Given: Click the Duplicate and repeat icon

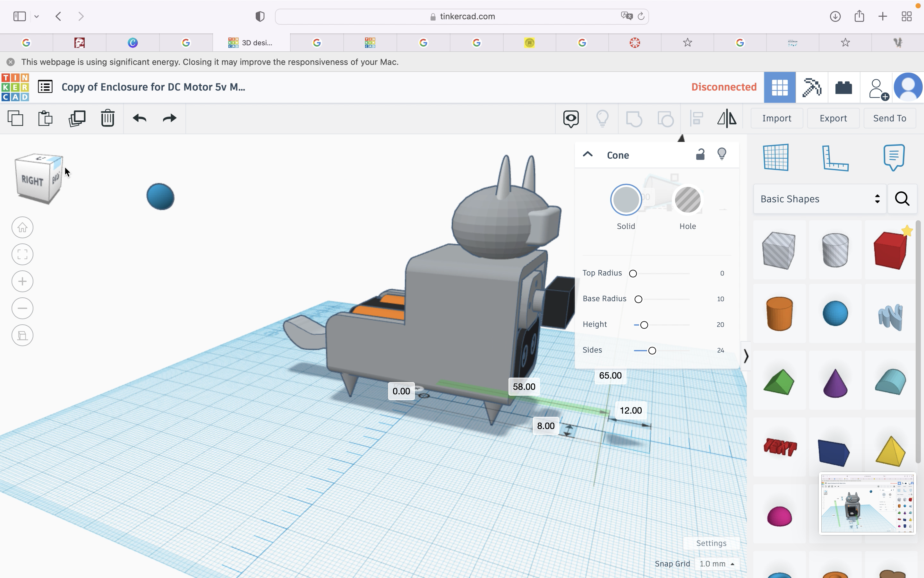Looking at the screenshot, I should [x=77, y=118].
